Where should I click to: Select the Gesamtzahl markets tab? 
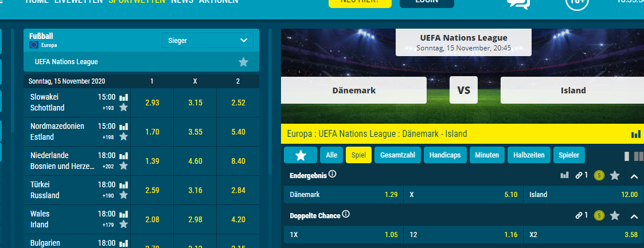coord(397,155)
